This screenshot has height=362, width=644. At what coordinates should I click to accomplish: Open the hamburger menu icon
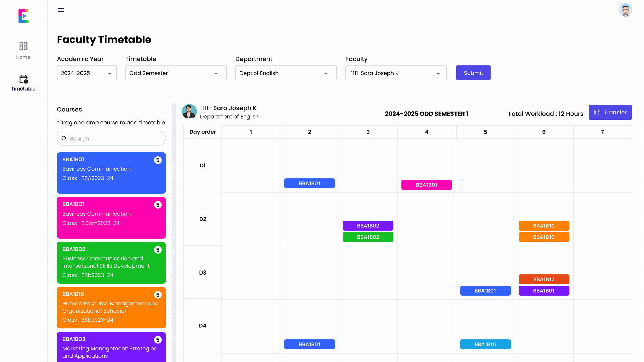(61, 10)
